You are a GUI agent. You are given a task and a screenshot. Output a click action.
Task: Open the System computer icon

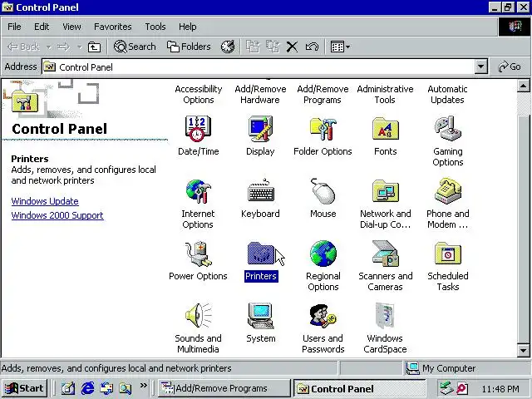(x=260, y=316)
